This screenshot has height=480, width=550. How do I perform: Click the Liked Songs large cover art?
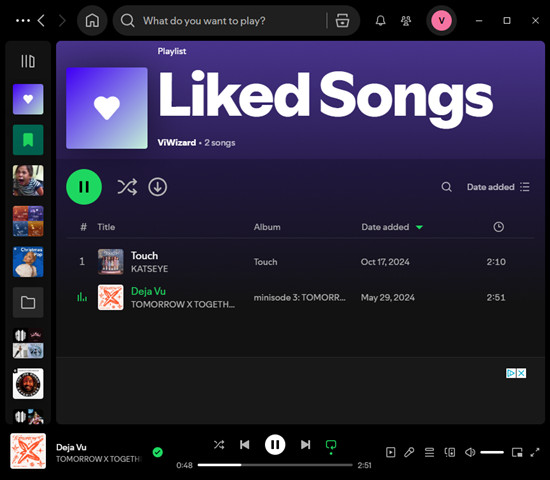(107, 108)
